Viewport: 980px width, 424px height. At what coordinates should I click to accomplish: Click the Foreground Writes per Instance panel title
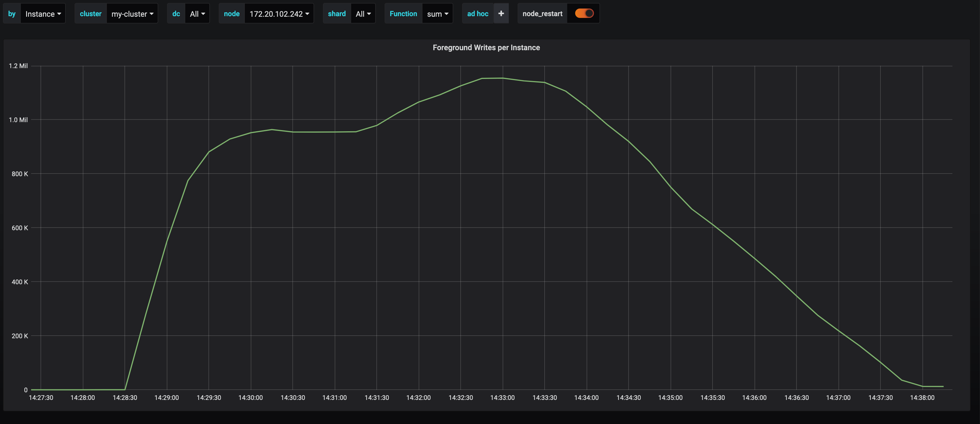[x=486, y=47]
